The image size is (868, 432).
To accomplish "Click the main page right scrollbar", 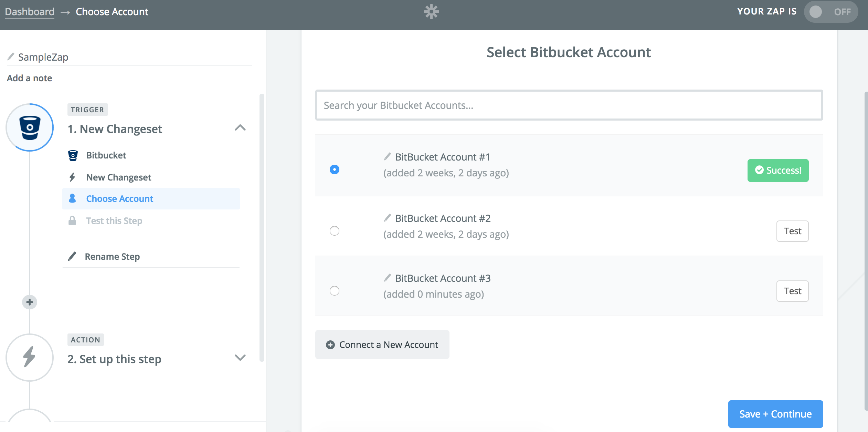I will pyautogui.click(x=866, y=251).
